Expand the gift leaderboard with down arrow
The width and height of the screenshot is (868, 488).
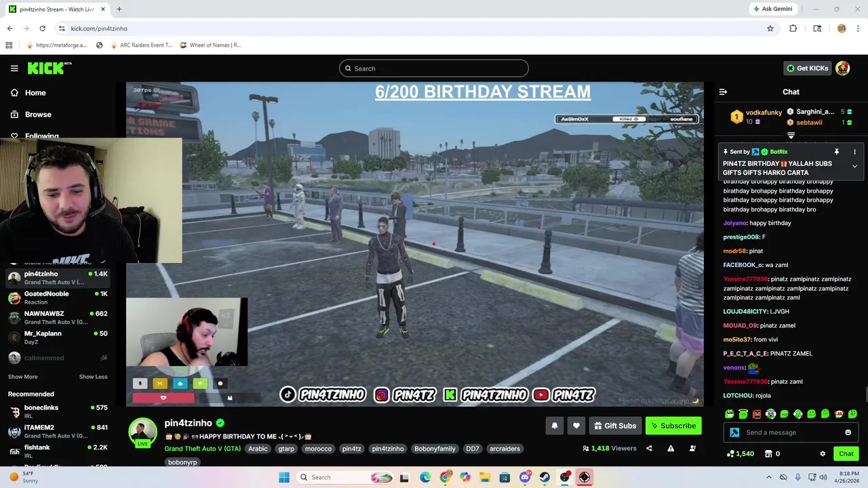point(791,136)
